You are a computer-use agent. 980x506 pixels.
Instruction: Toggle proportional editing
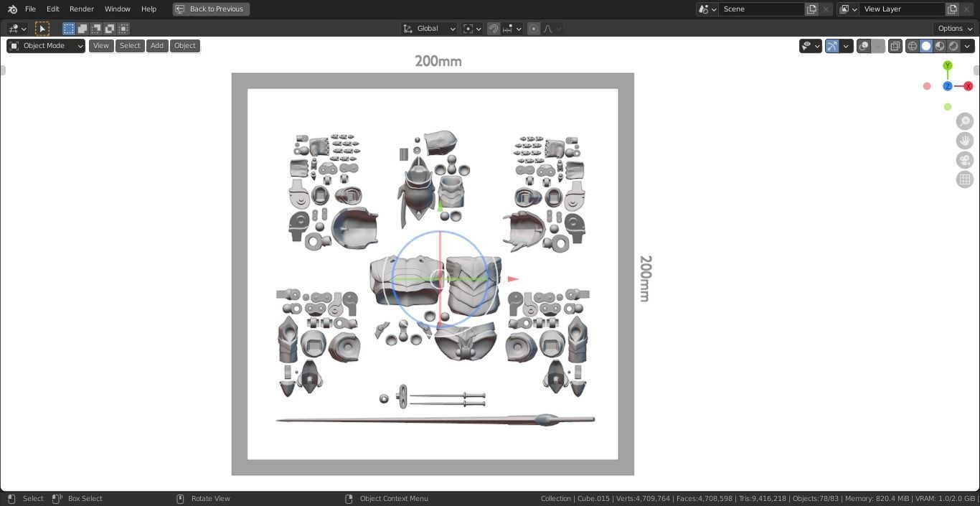[x=534, y=29]
